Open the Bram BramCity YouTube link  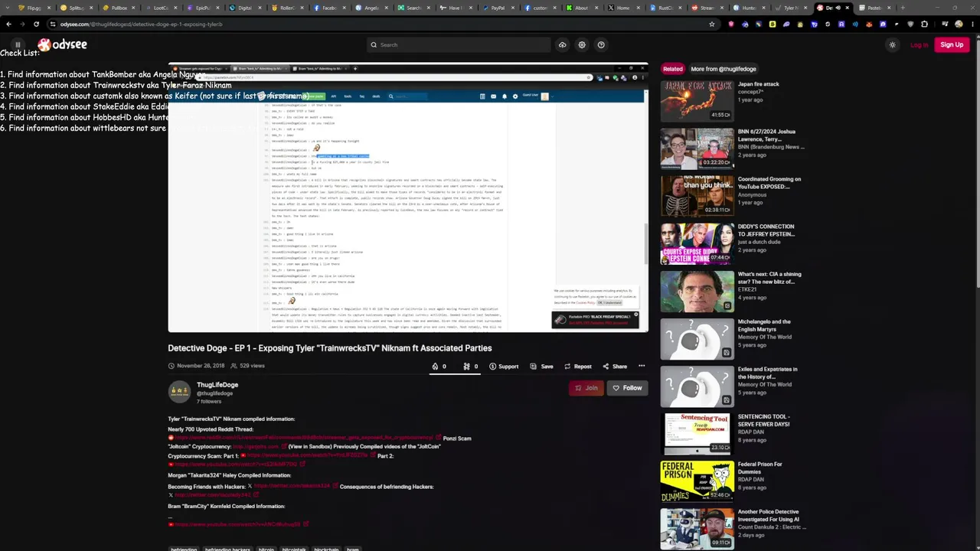pos(237,525)
